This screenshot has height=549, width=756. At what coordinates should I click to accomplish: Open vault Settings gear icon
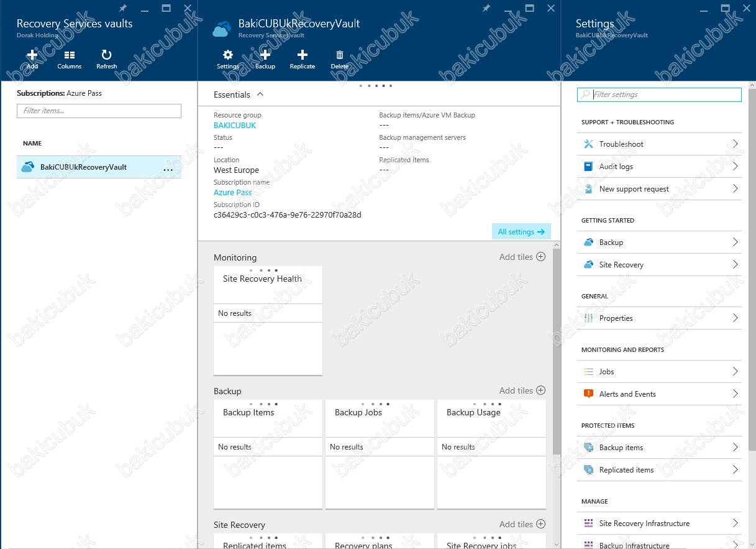point(228,55)
